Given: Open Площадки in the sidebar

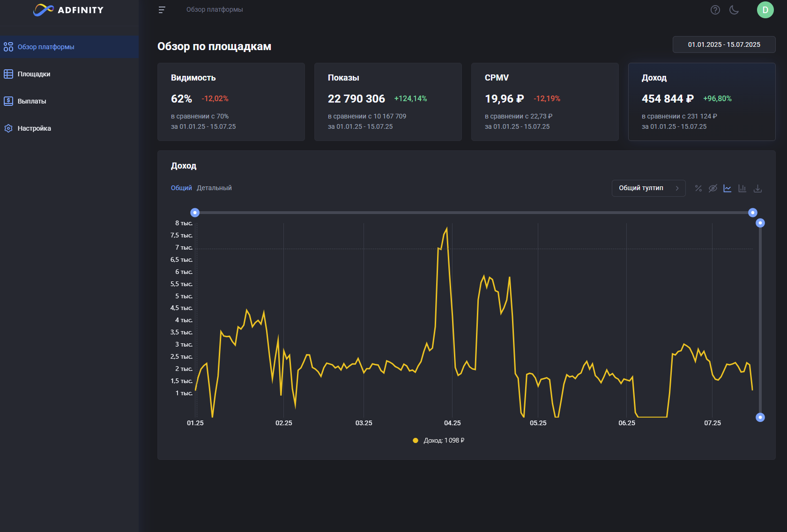Looking at the screenshot, I should coord(34,74).
